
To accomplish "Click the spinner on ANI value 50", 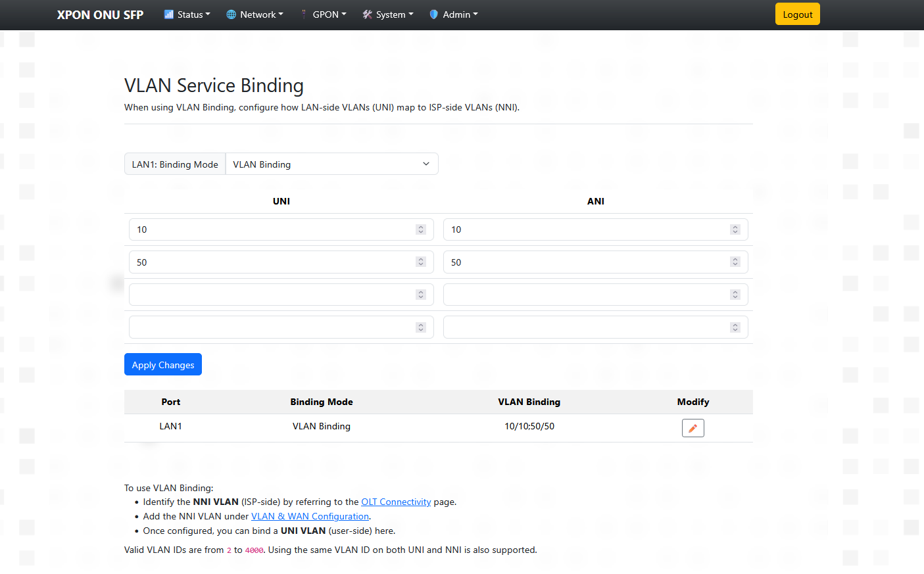I will (x=735, y=262).
